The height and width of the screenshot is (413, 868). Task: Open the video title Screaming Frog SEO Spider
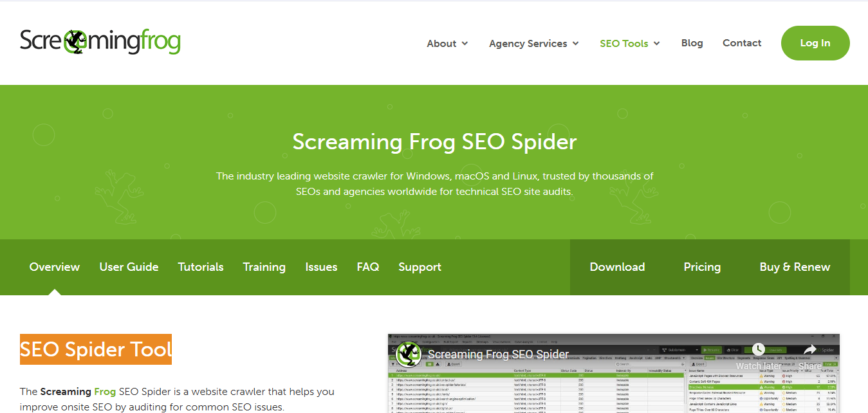498,354
